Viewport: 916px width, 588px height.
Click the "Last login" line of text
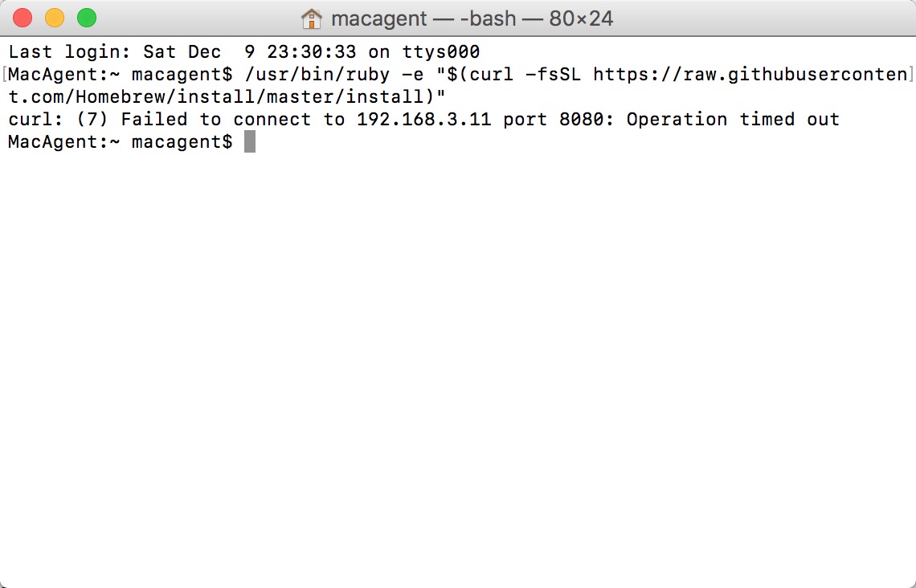click(244, 52)
